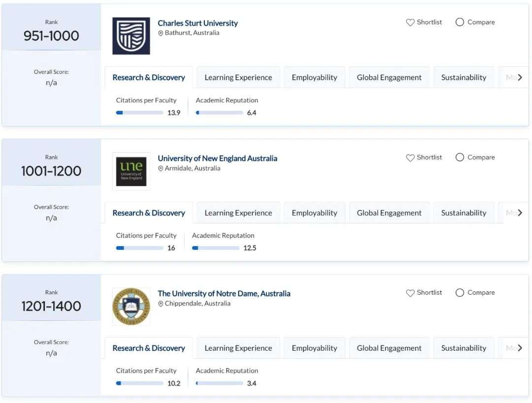Open Employability tab for Notre Dame Australia
532x403 pixels.
314,348
